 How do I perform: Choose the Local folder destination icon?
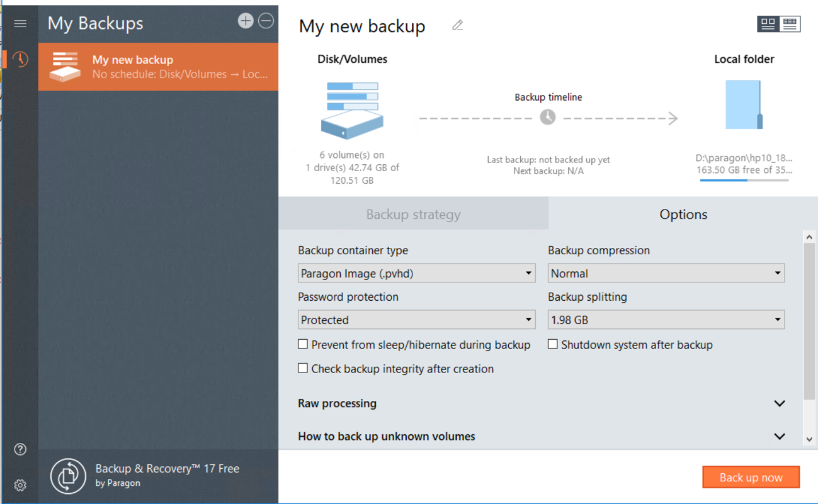pos(744,105)
